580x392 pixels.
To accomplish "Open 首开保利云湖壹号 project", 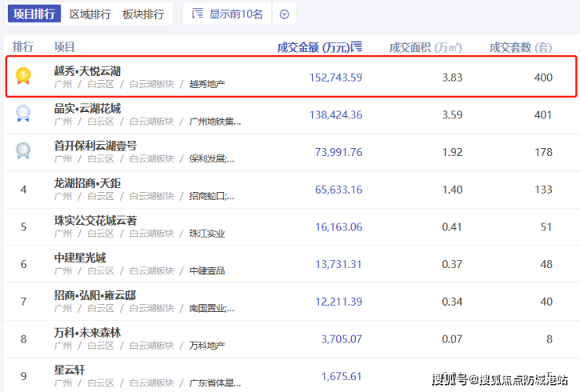I will coord(95,145).
